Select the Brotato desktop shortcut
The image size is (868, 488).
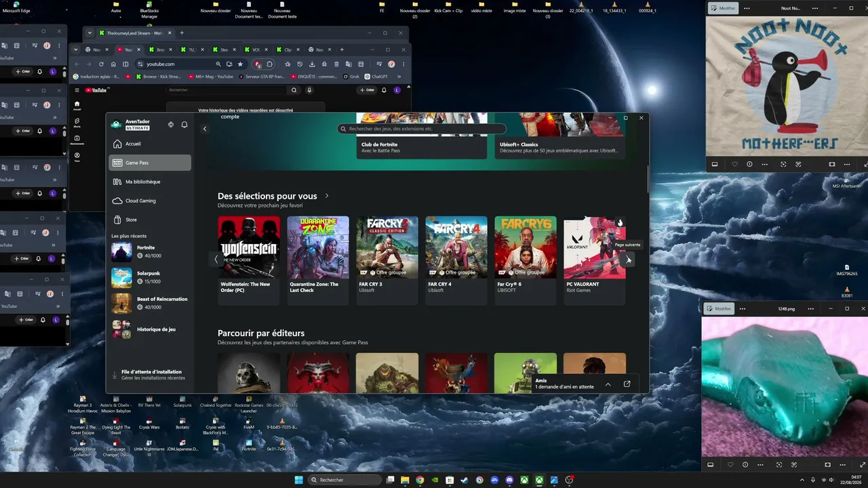[x=182, y=424]
